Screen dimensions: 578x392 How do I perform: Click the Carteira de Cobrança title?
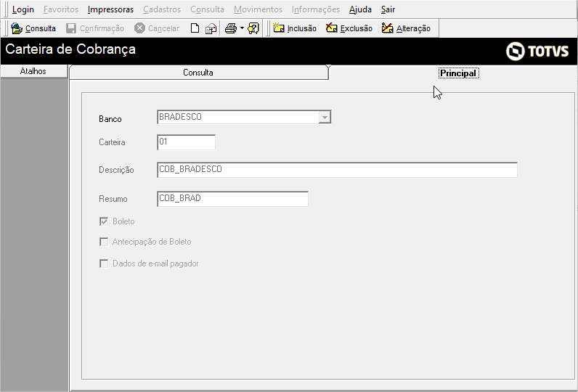tap(70, 49)
